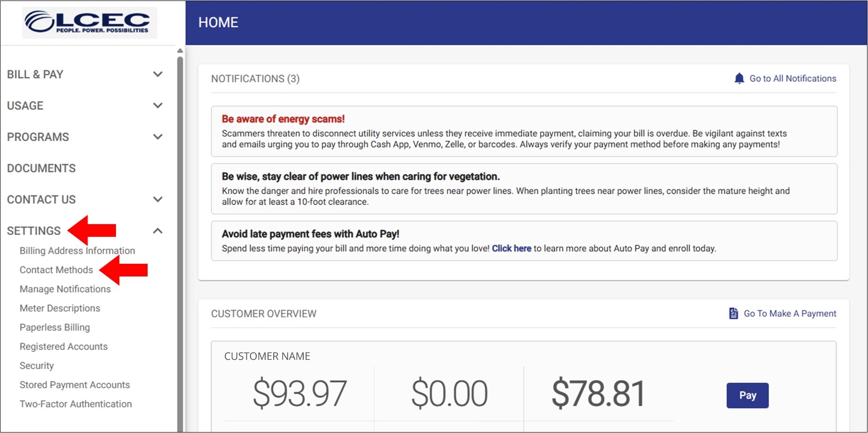Image resolution: width=868 pixels, height=433 pixels.
Task: Open Contact Methods under Settings
Action: 56,270
